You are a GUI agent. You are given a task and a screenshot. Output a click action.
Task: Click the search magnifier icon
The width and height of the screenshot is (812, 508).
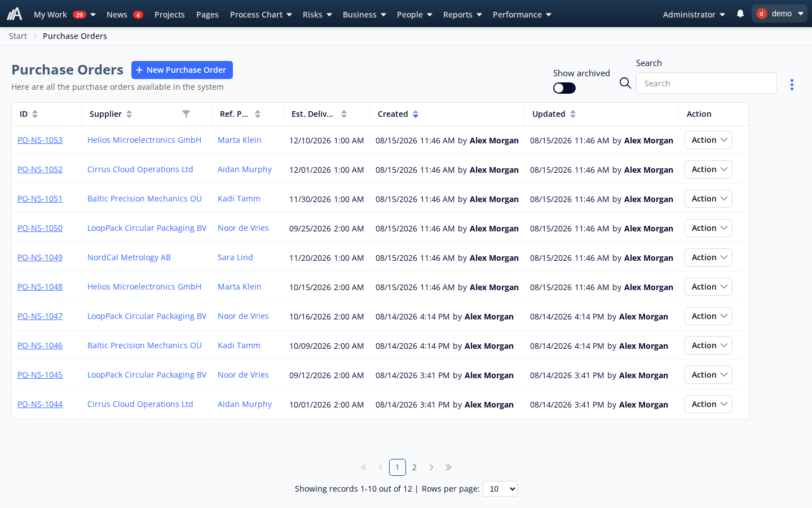click(625, 83)
